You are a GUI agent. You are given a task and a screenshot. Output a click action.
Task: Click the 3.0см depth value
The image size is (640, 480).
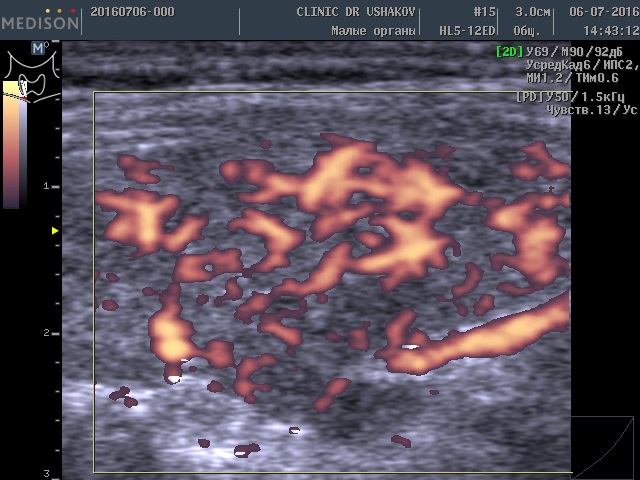point(533,12)
